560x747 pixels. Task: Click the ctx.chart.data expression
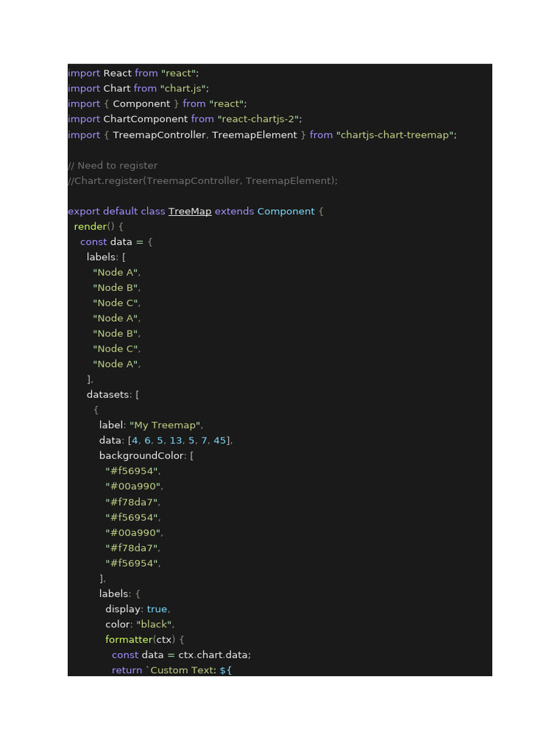click(x=214, y=654)
